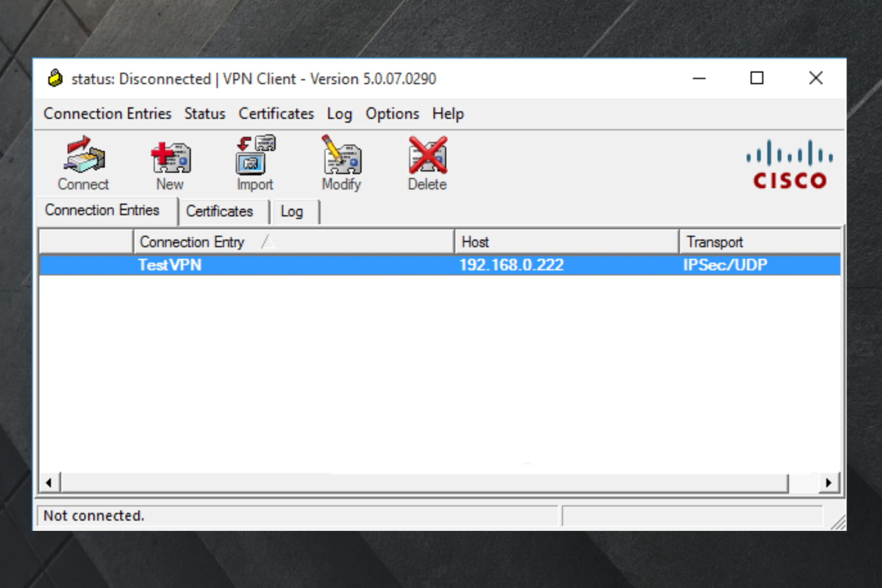
Task: Switch to the Log tab
Action: (293, 211)
